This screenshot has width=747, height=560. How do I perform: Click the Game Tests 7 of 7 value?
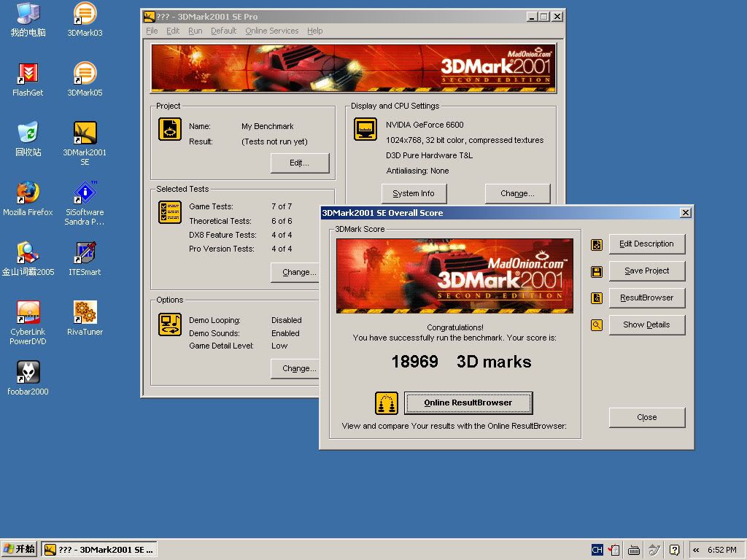[282, 206]
